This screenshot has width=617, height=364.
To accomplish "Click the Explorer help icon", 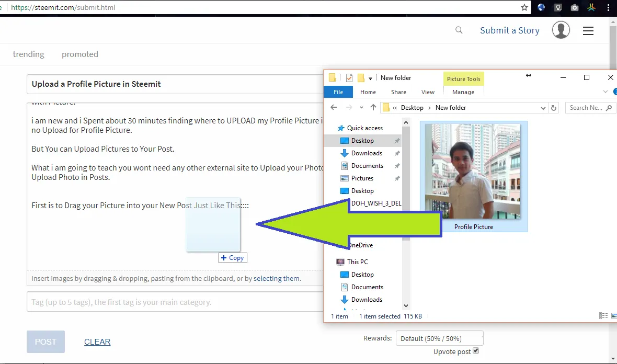I will (615, 92).
